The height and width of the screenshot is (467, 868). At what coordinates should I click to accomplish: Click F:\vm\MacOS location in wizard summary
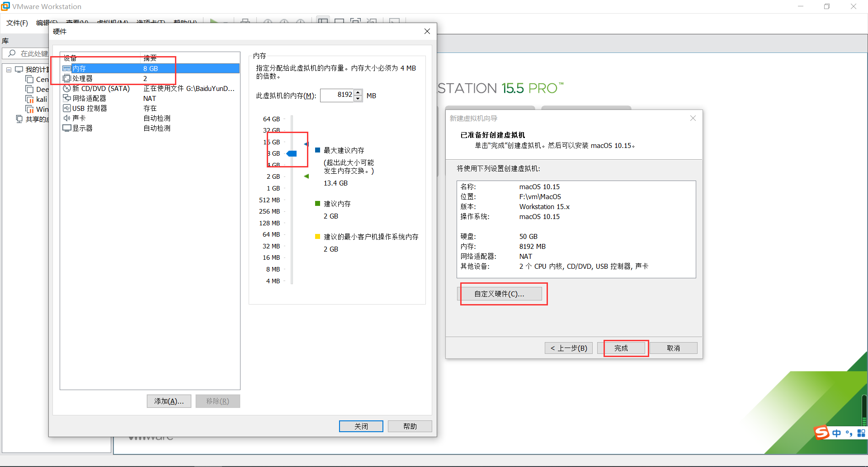[540, 197]
